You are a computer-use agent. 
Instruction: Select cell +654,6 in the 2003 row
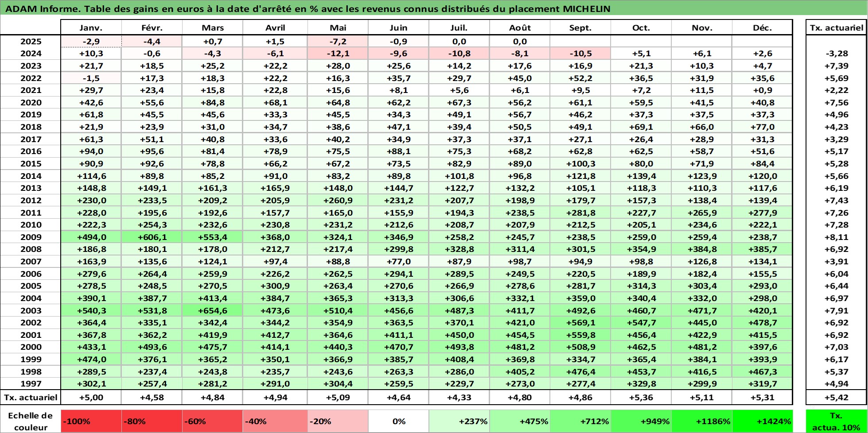point(212,310)
